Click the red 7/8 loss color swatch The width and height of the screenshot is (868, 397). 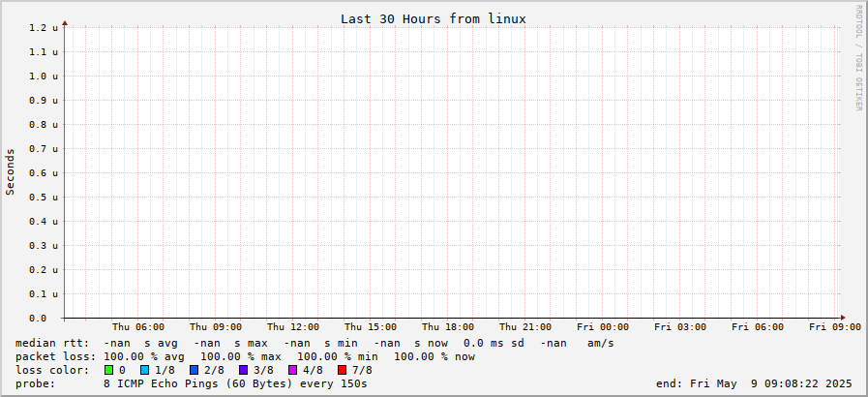tap(342, 370)
